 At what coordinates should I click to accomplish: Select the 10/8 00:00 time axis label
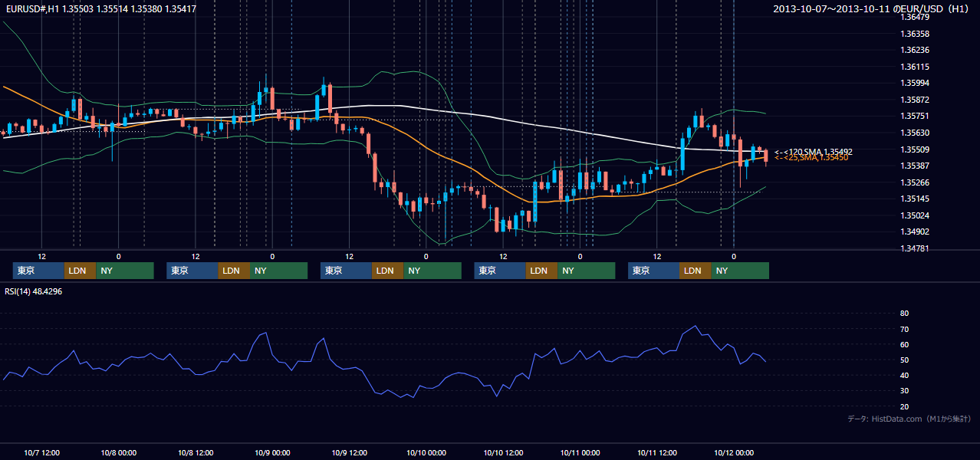coord(119,452)
